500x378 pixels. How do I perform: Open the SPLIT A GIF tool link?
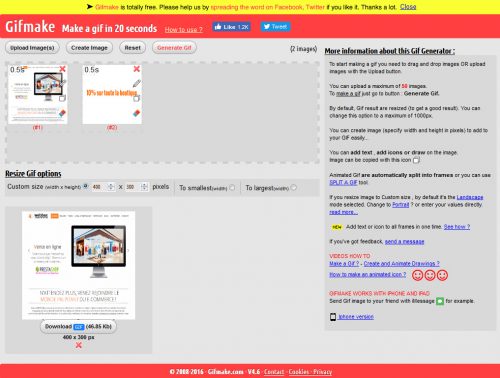[343, 182]
